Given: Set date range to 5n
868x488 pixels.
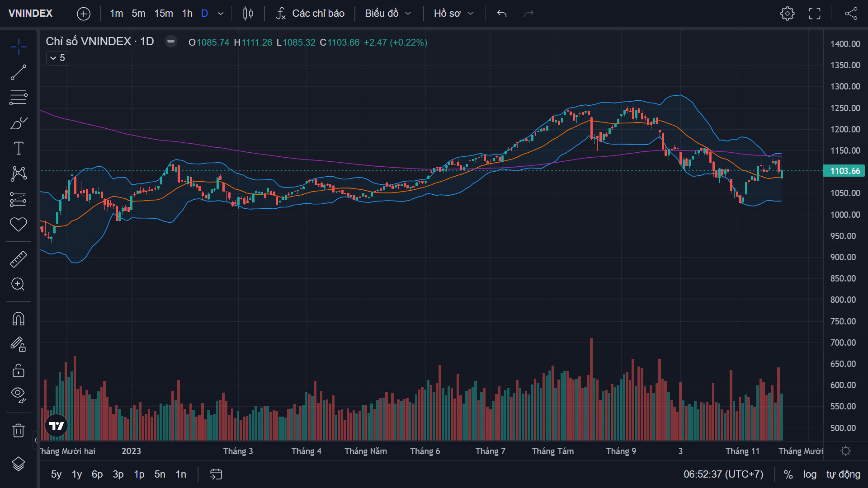Looking at the screenshot, I should pos(160,474).
